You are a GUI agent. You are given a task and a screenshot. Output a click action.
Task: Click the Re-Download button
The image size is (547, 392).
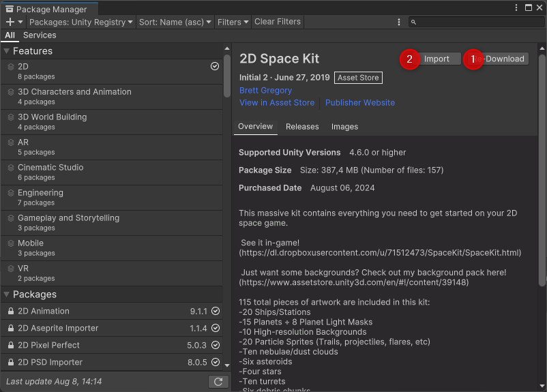(499, 59)
